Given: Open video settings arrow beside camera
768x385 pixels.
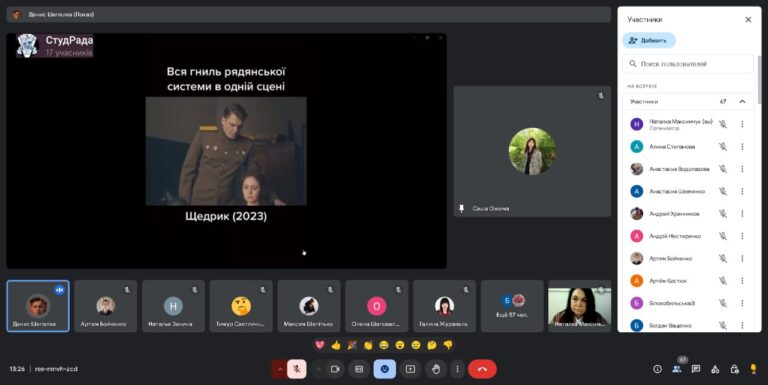Looking at the screenshot, I should click(318, 369).
